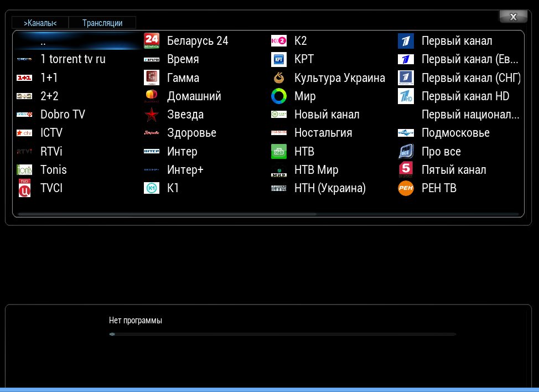Image resolution: width=539 pixels, height=392 pixels.
Task: Choose the Культура Украина logo icon
Action: (x=279, y=78)
